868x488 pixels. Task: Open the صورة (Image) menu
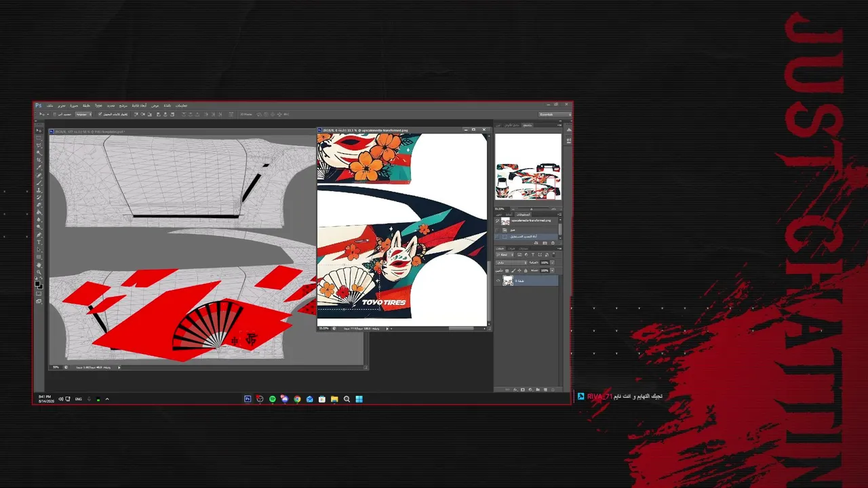(74, 106)
